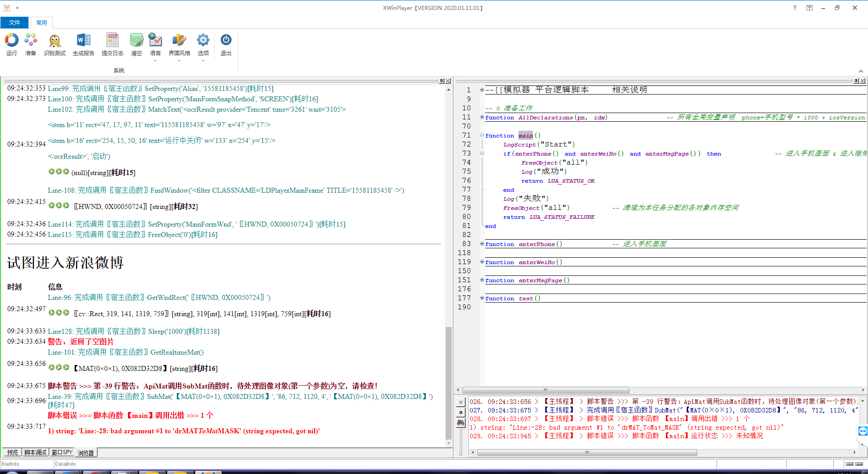Run the script using the 运行 icon
The image size is (868, 474).
11,44
